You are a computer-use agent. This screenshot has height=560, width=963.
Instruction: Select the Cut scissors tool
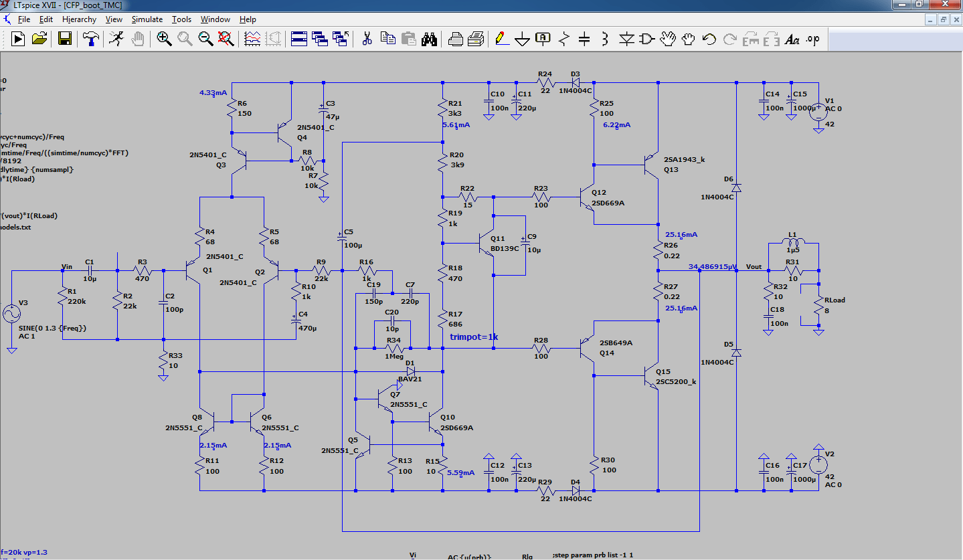[x=367, y=39]
